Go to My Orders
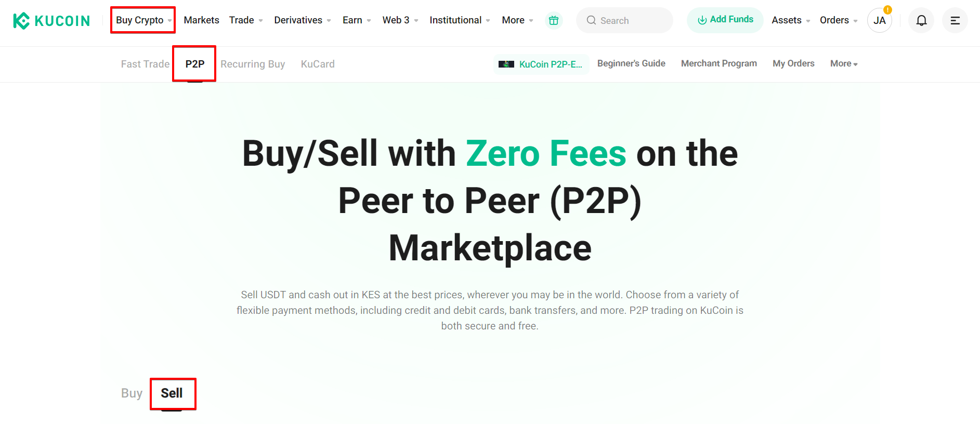 tap(793, 63)
